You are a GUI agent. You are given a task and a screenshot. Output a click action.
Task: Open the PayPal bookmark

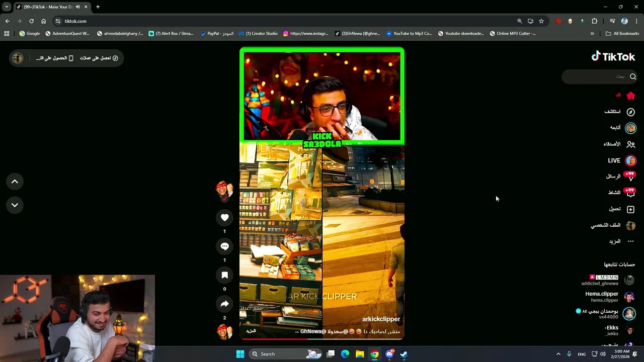pos(217,34)
